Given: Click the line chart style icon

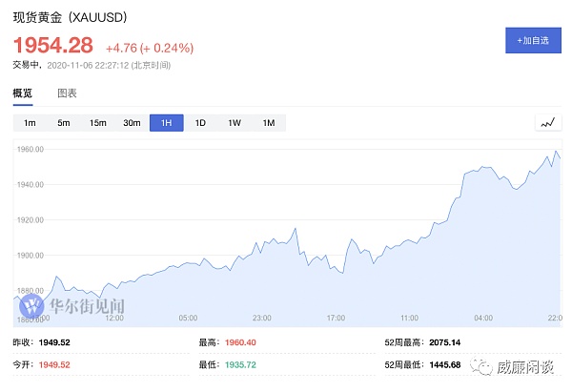Looking at the screenshot, I should point(547,123).
